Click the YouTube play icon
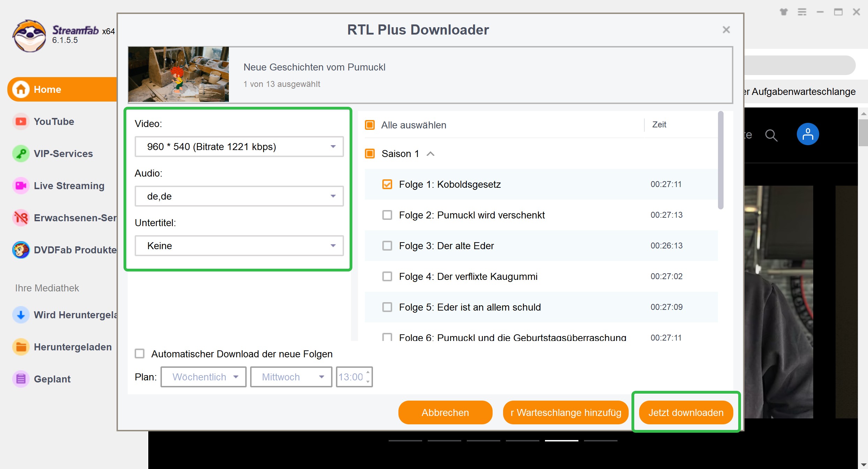 [21, 121]
